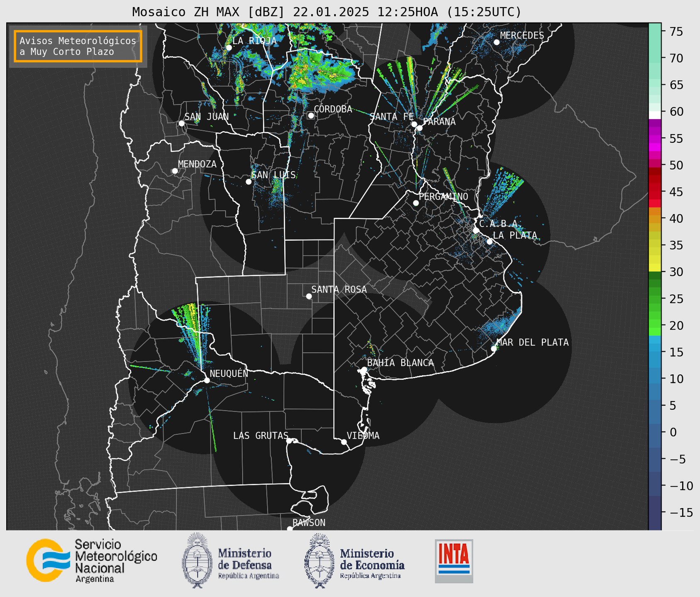Click the orange 40 dBZ color band
700x597 pixels.
click(x=655, y=218)
